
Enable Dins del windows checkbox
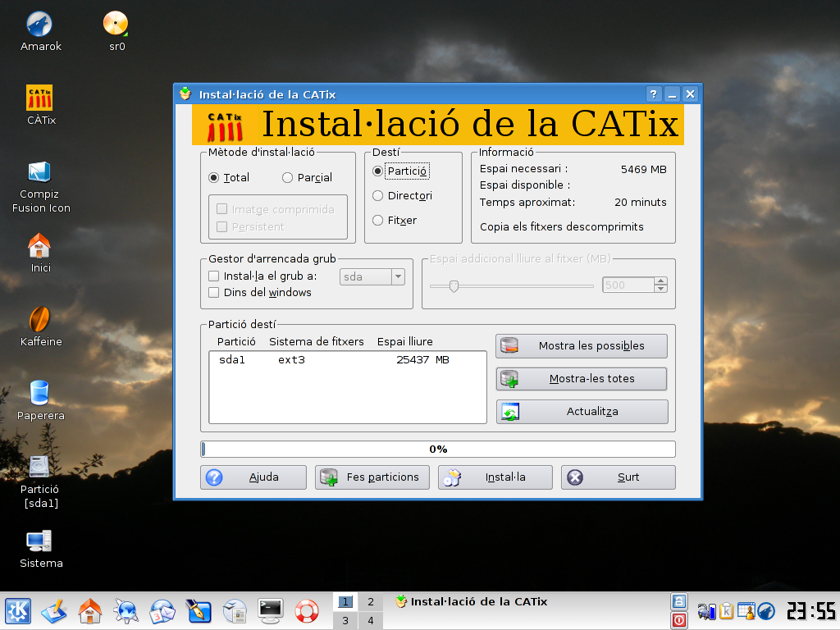click(x=260, y=292)
